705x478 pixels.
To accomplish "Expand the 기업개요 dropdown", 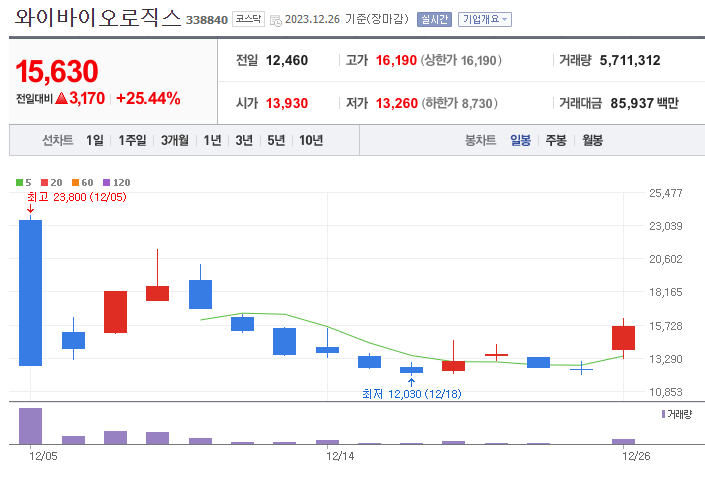I will pyautogui.click(x=485, y=19).
